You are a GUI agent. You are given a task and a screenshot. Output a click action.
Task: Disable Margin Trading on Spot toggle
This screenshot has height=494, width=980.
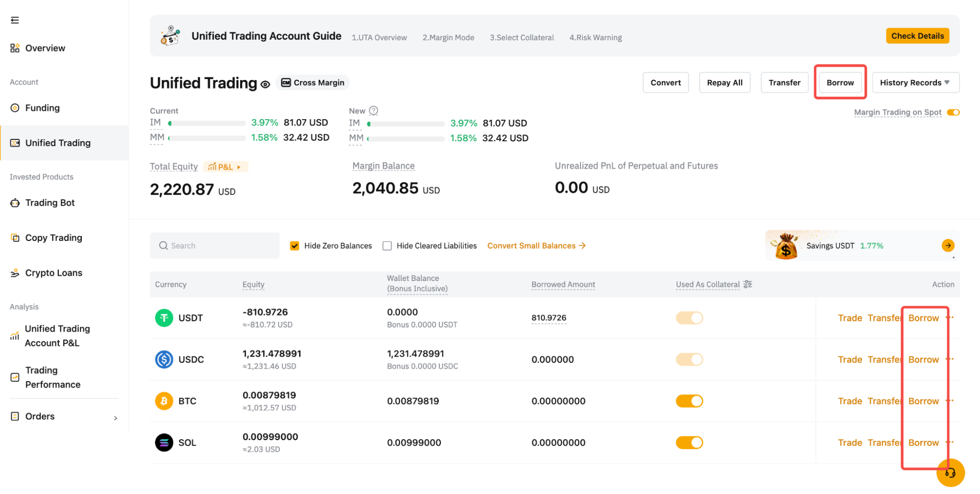953,112
